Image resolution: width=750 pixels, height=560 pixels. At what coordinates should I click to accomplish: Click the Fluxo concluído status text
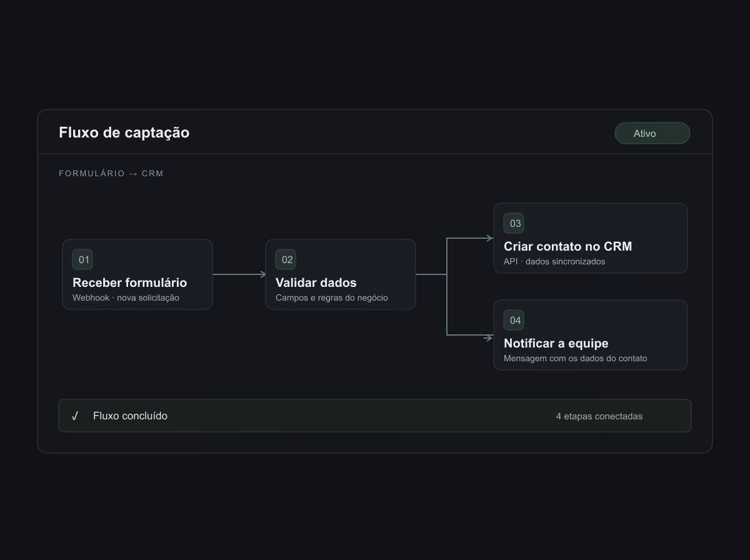click(130, 416)
